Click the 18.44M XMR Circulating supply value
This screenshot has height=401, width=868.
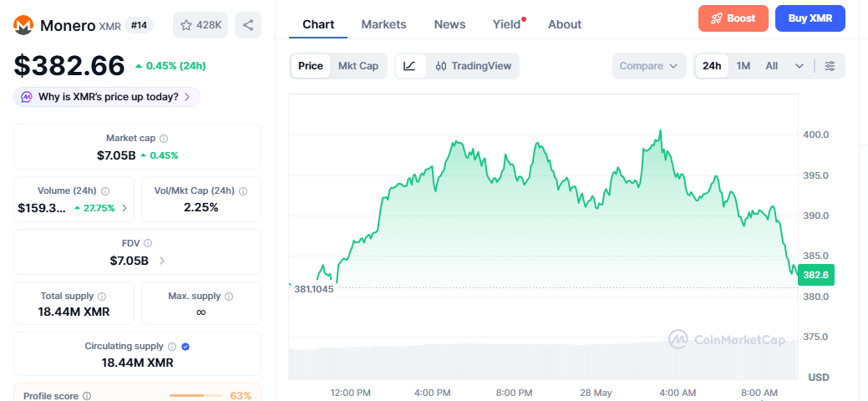tap(137, 363)
